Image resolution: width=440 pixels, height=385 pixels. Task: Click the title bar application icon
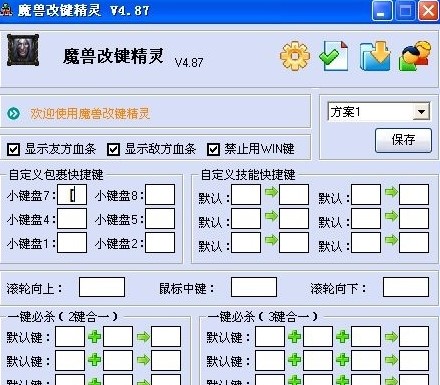coord(6,9)
